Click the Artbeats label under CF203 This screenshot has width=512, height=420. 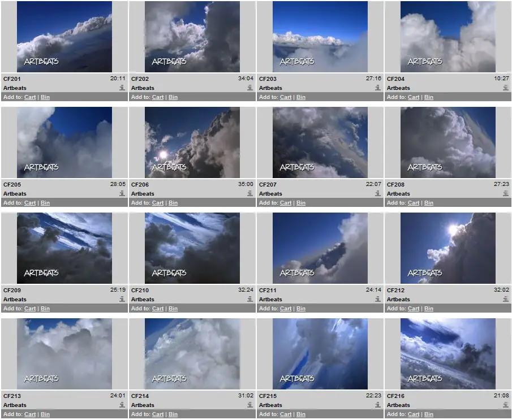point(270,88)
